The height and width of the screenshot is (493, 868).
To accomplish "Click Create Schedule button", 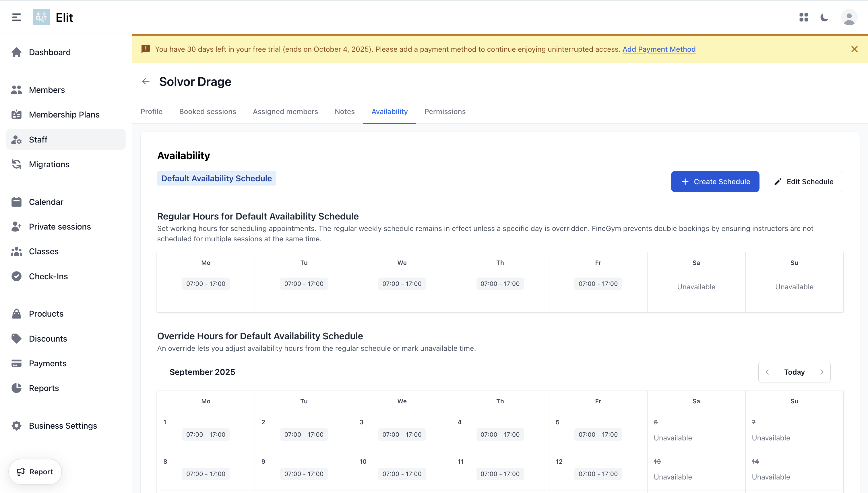I will (715, 182).
